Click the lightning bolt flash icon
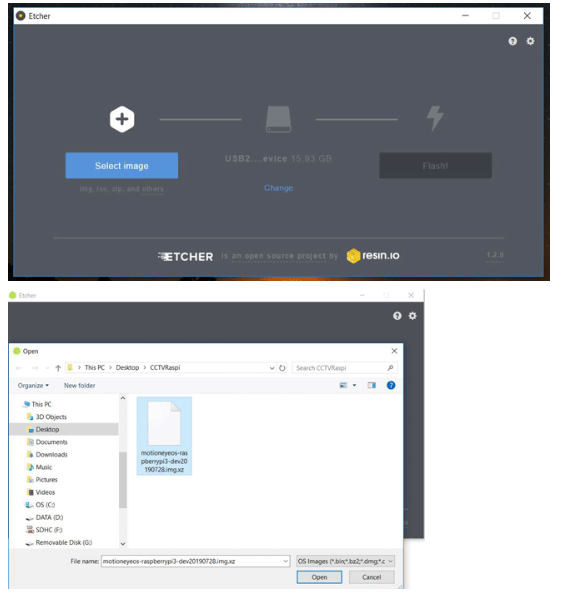 pyautogui.click(x=435, y=118)
